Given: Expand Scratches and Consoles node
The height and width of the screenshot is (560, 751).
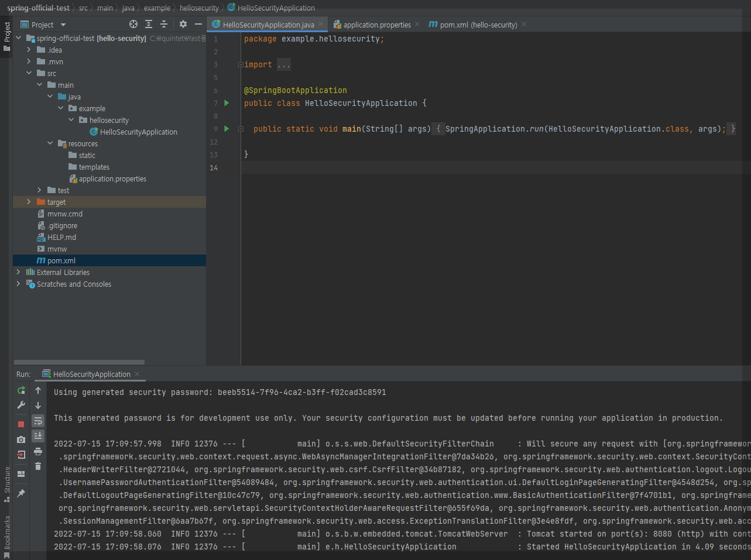Looking at the screenshot, I should pos(18,284).
